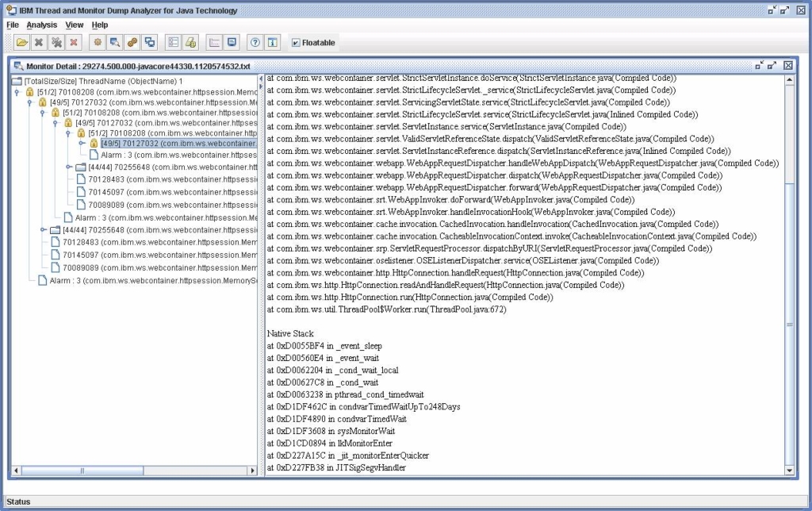Click the double gray X close-all toolbar icon
This screenshot has width=812, height=511.
(x=56, y=43)
